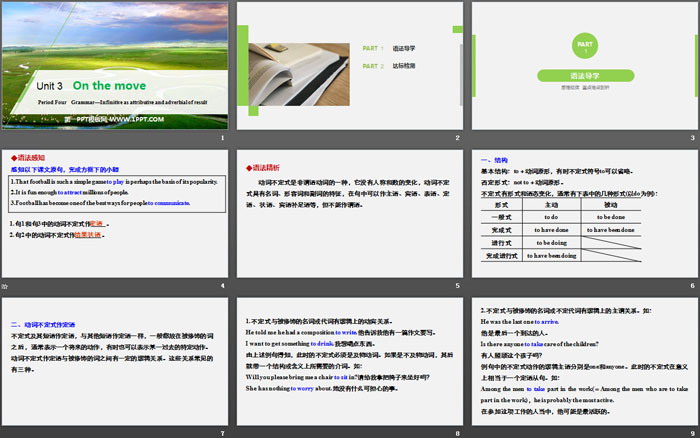
Task: Click slide number 2 label
Action: pyautogui.click(x=457, y=138)
